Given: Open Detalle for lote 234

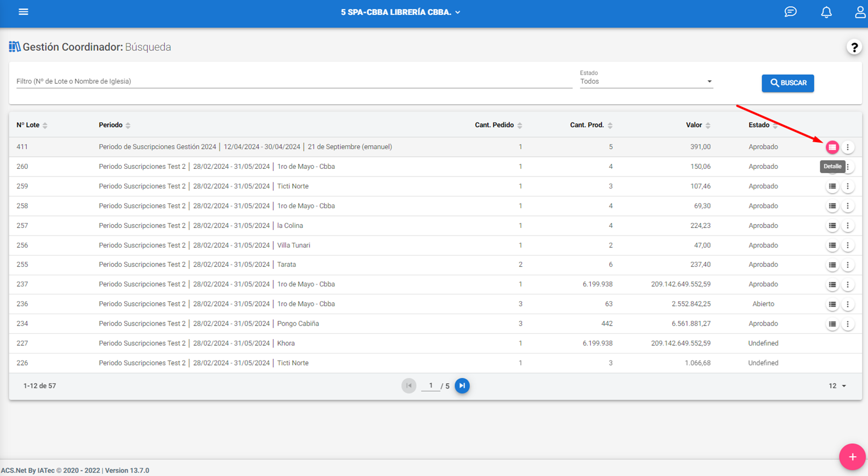Looking at the screenshot, I should point(832,324).
